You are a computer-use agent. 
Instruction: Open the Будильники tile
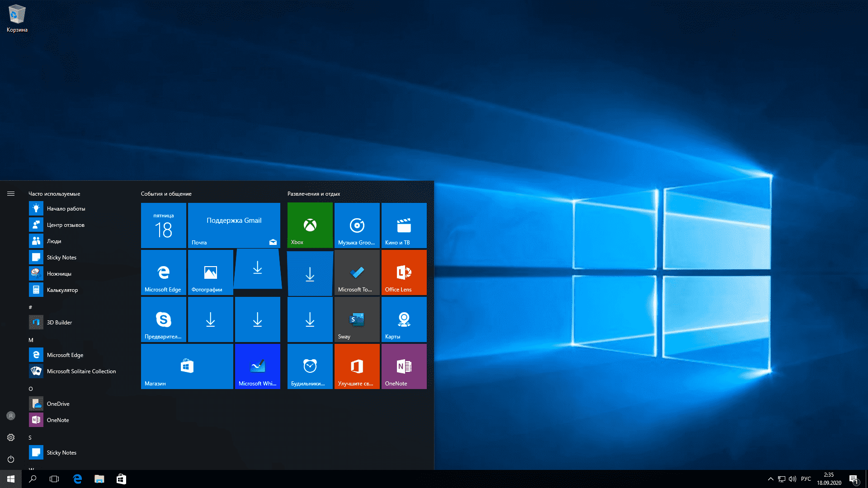pos(310,366)
